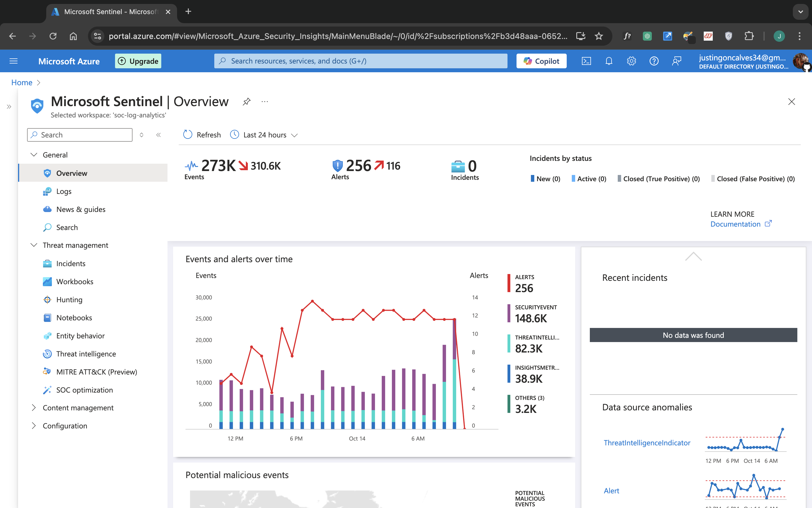The height and width of the screenshot is (508, 812).
Task: Click the Threat intelligence icon
Action: (x=47, y=354)
